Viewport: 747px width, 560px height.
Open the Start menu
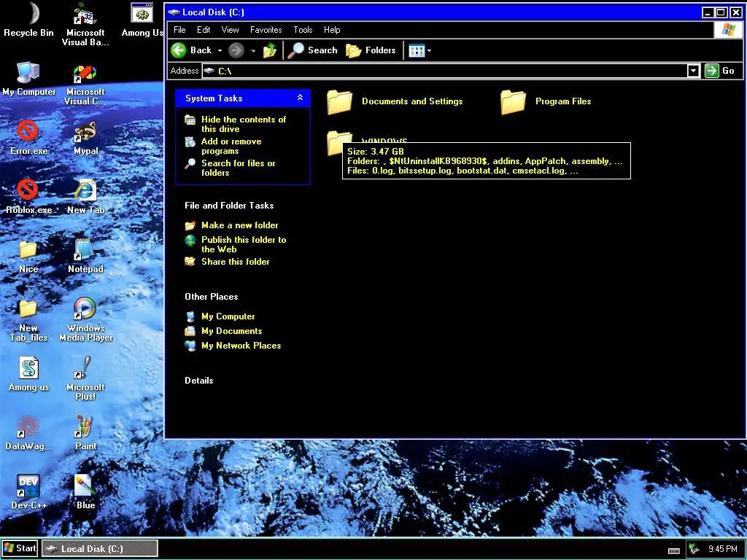tap(20, 548)
